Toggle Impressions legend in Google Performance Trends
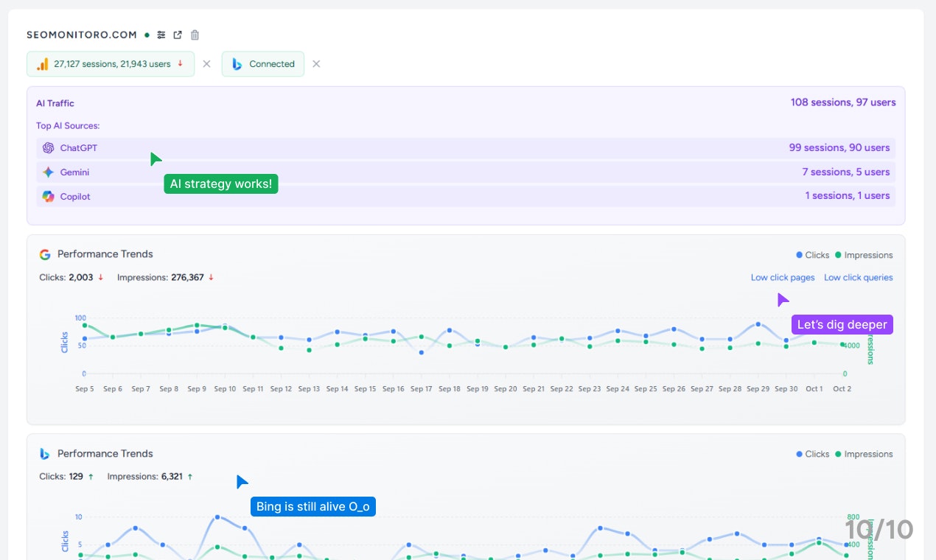Image resolution: width=936 pixels, height=560 pixels. [x=864, y=255]
